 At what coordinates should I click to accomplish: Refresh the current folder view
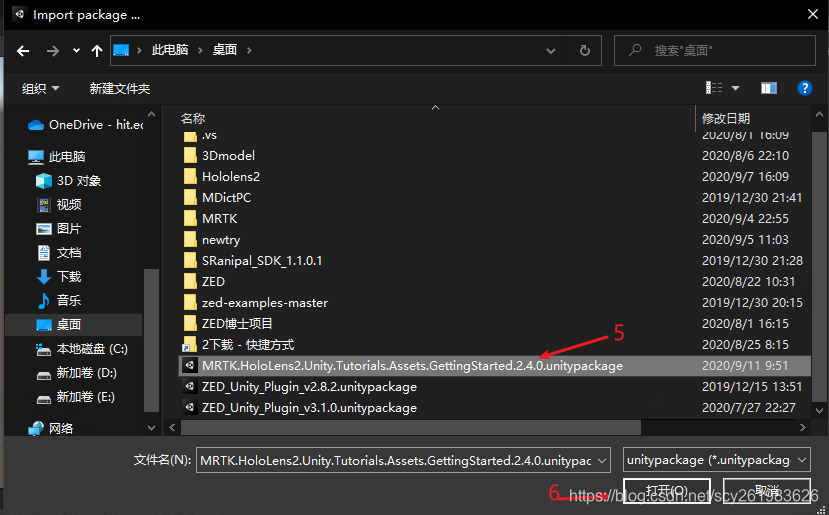point(584,51)
